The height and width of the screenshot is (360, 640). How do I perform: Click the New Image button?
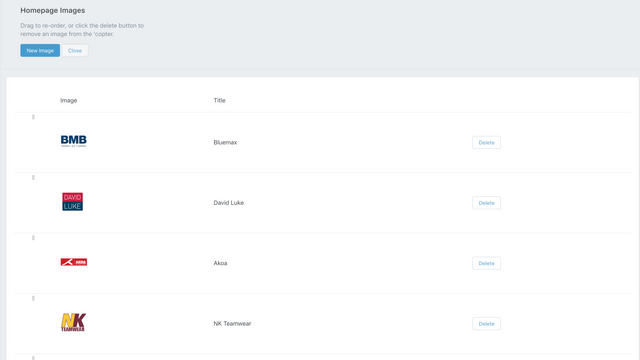[40, 51]
